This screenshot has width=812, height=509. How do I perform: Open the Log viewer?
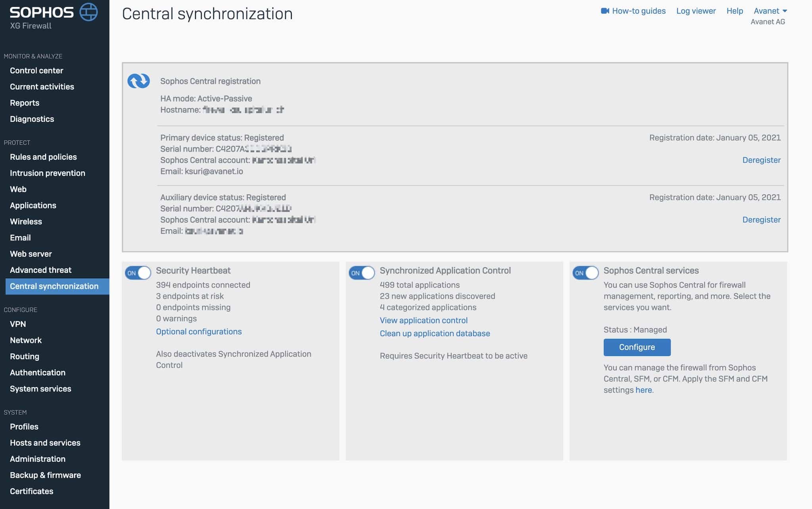tap(696, 11)
